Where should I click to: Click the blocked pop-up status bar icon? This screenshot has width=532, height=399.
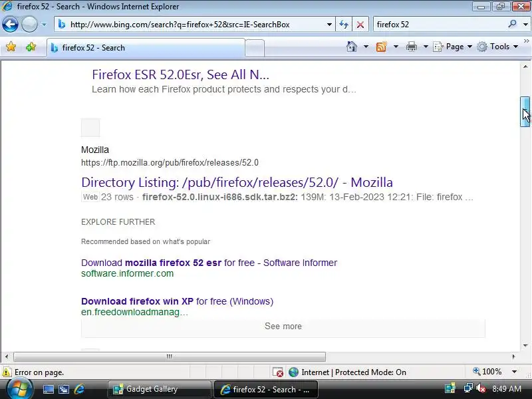[x=278, y=372]
